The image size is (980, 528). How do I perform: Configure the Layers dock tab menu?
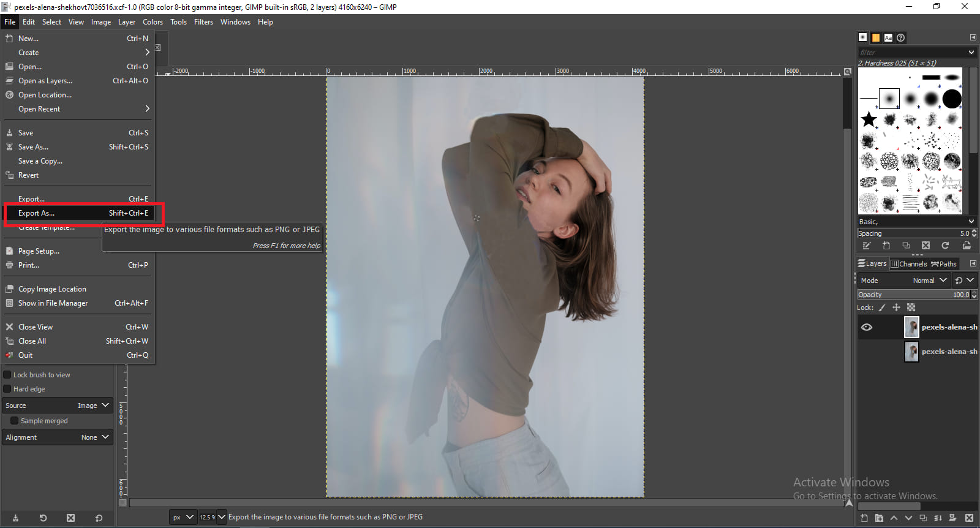pos(973,263)
